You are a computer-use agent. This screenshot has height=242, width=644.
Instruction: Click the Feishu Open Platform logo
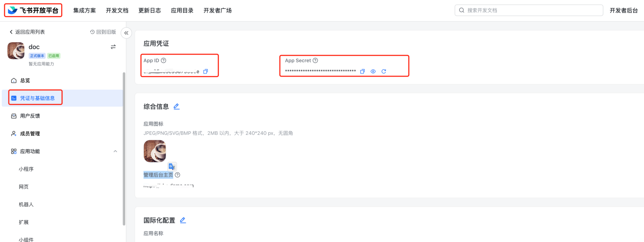click(x=33, y=10)
